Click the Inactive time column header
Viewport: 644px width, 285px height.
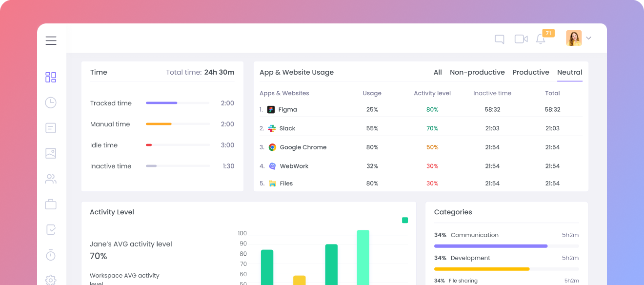coord(492,93)
